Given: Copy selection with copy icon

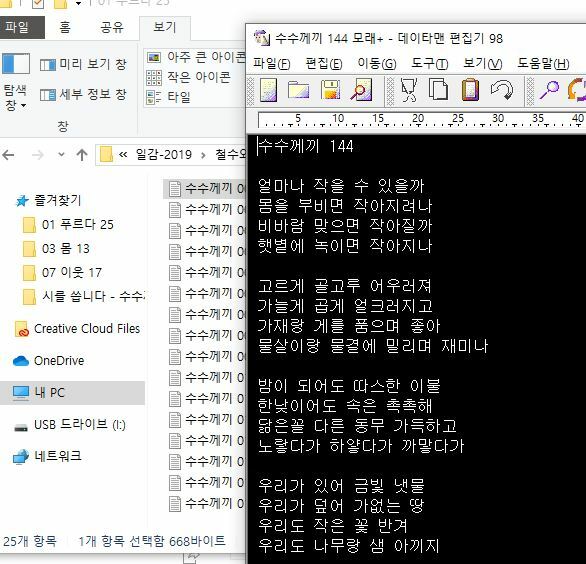Looking at the screenshot, I should click(438, 89).
